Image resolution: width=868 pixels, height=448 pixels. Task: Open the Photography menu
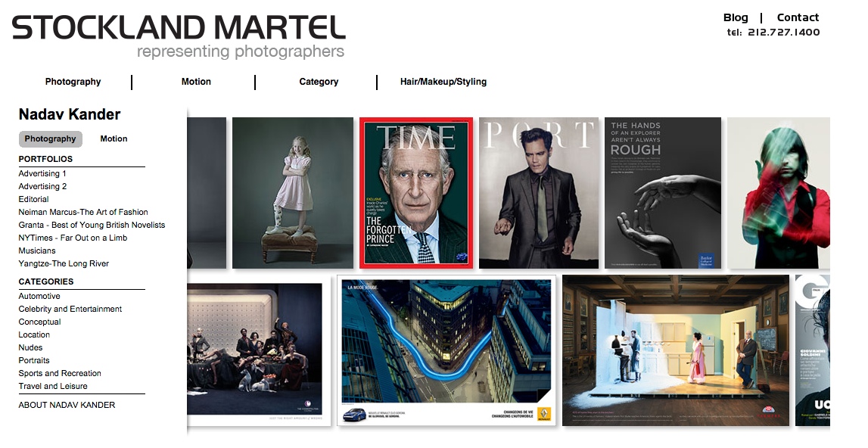pyautogui.click(x=73, y=82)
